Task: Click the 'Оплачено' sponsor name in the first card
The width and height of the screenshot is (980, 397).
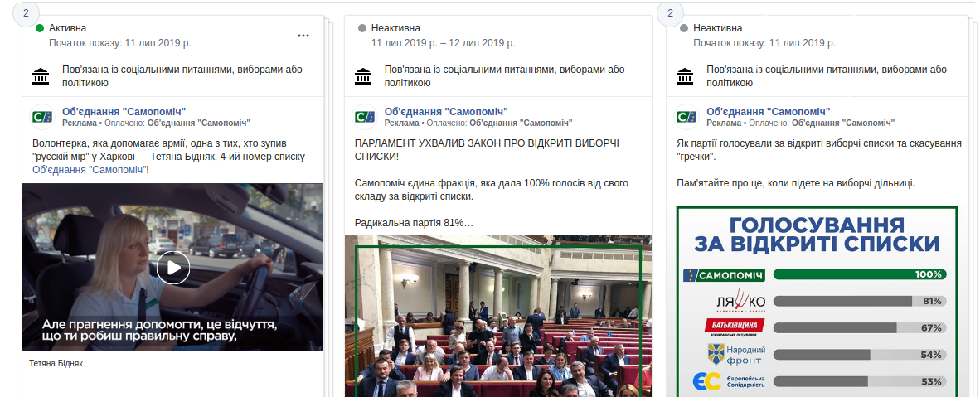Action: (199, 123)
